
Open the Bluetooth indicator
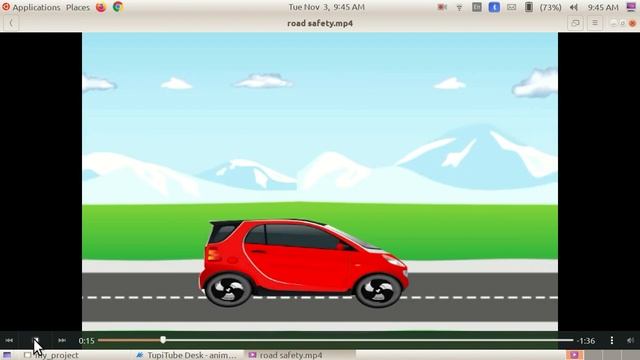(x=494, y=7)
